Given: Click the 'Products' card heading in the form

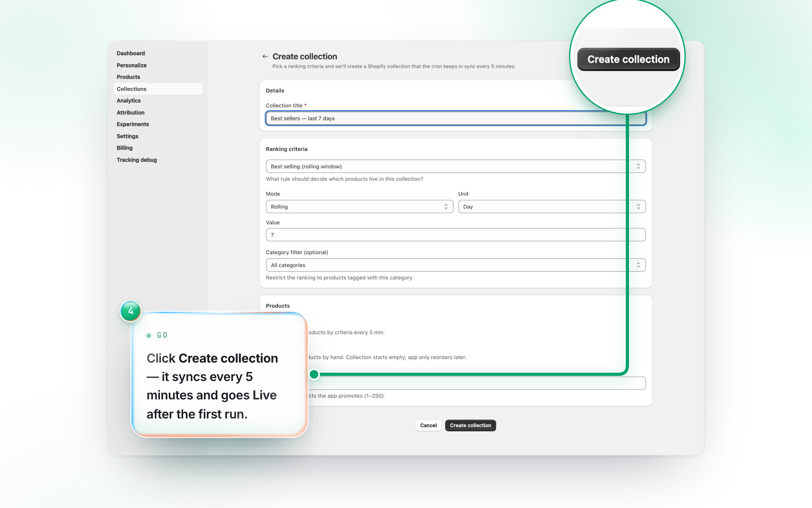Looking at the screenshot, I should (278, 306).
